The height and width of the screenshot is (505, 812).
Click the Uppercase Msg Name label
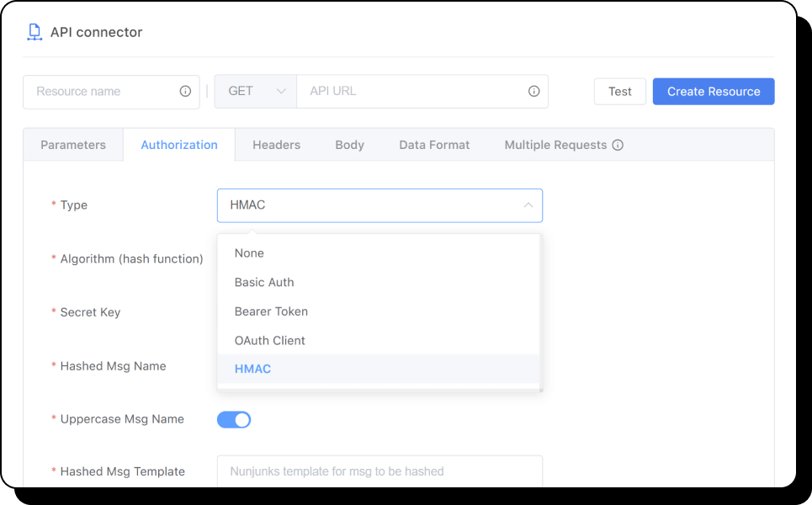tap(122, 419)
